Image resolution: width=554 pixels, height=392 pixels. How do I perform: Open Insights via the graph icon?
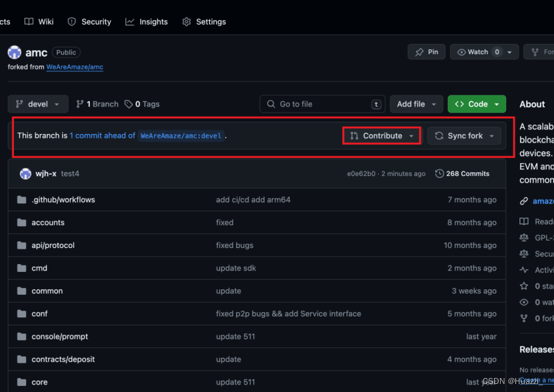pyautogui.click(x=129, y=21)
